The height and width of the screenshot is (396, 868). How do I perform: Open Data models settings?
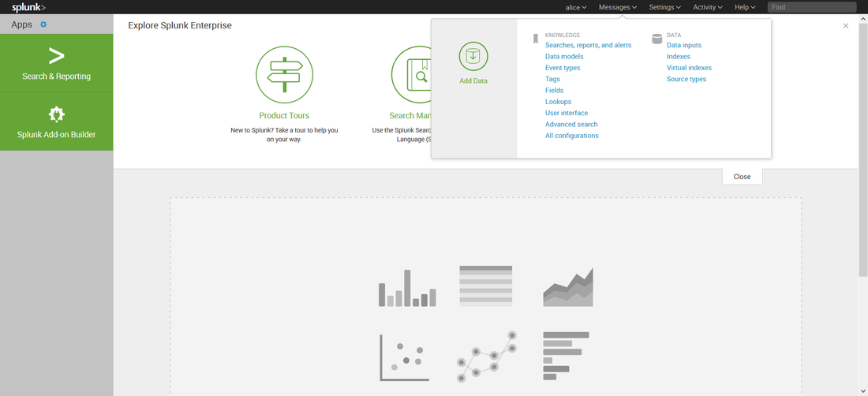(x=564, y=57)
